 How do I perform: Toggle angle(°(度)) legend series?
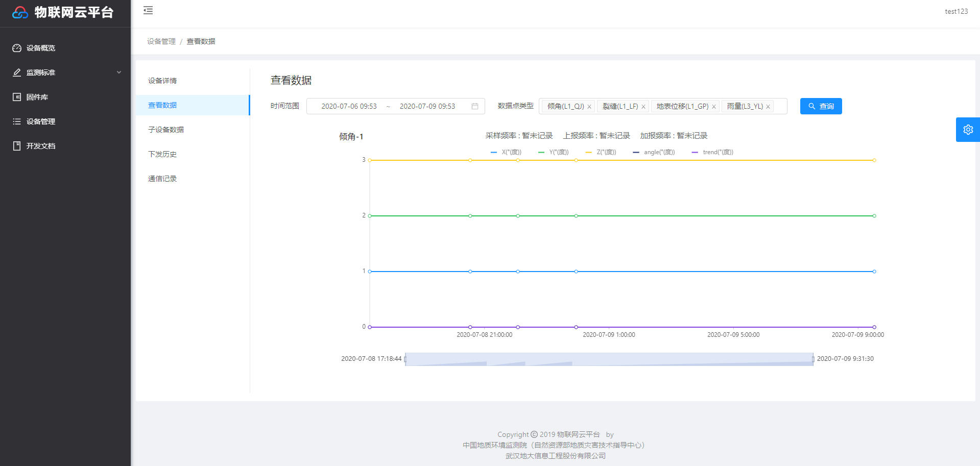click(654, 152)
